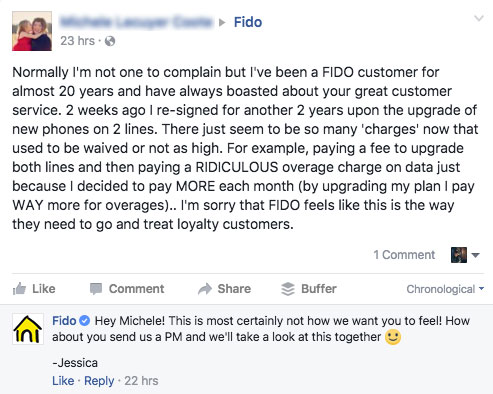The height and width of the screenshot is (394, 493).
Task: Click the Comment speech bubble icon
Action: 96,289
